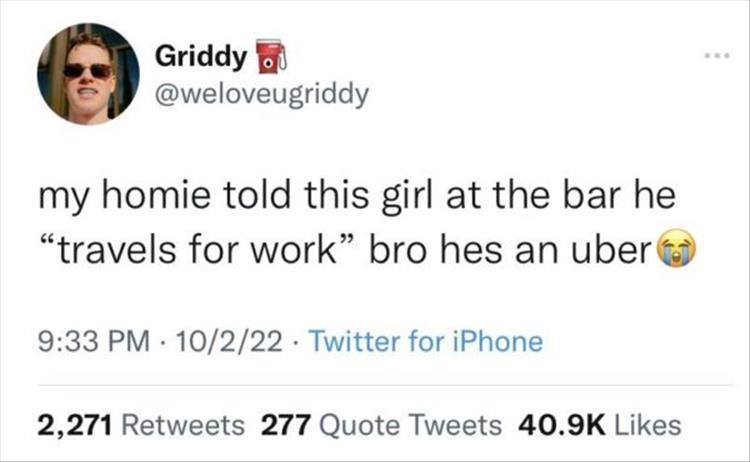
Task: Click the loudly crying face emoji
Action: point(677,249)
